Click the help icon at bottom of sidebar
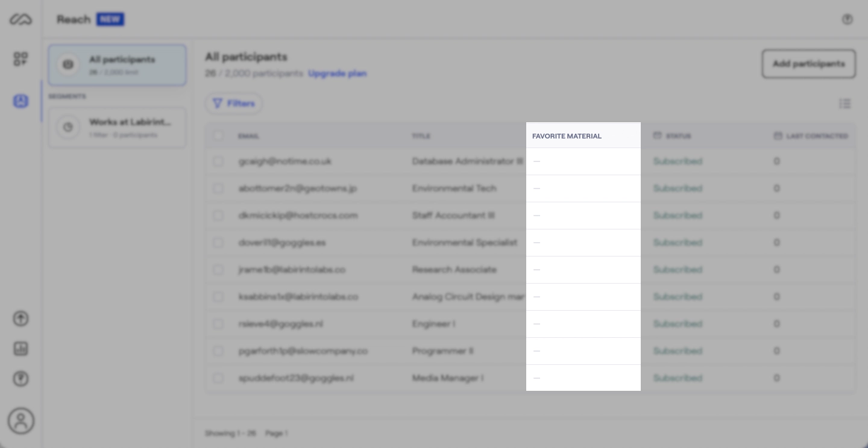The width and height of the screenshot is (868, 448). pyautogui.click(x=21, y=379)
